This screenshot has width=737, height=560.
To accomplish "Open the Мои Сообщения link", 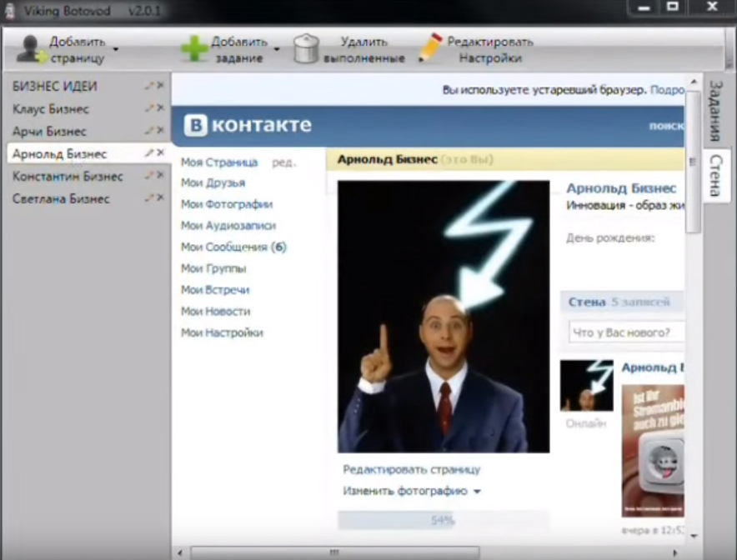I will [233, 247].
